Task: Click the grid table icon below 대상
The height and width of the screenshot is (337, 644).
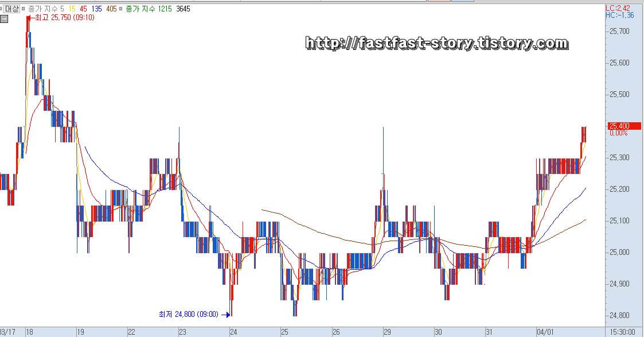Action: 3,19
